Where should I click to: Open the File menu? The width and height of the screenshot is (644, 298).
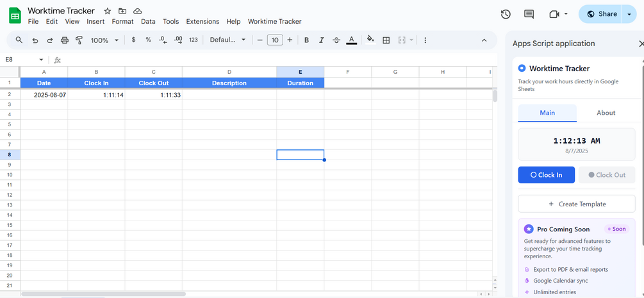[33, 21]
